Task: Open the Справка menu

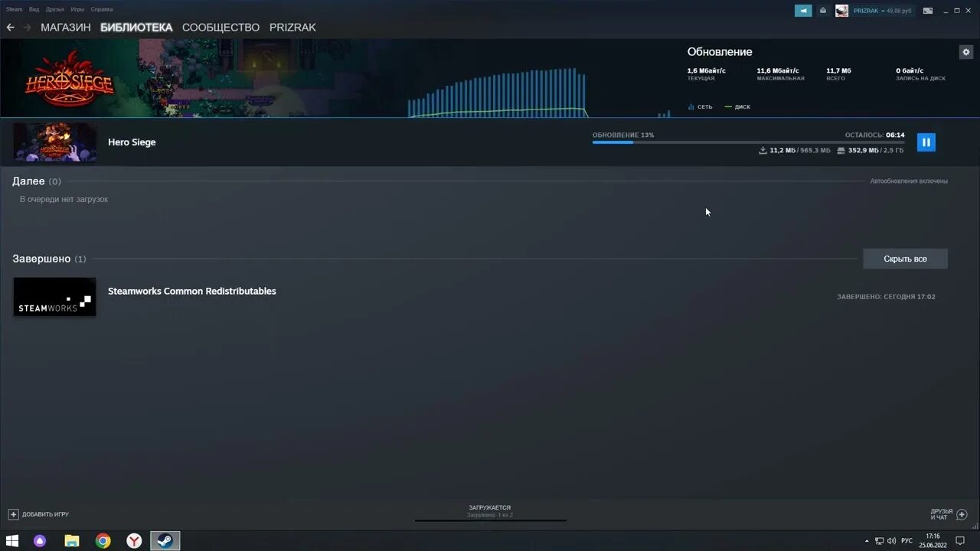Action: 102,9
